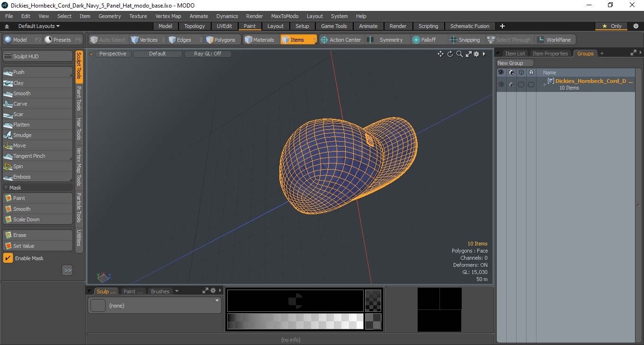Choose the mask Smooth tool

pyautogui.click(x=37, y=209)
